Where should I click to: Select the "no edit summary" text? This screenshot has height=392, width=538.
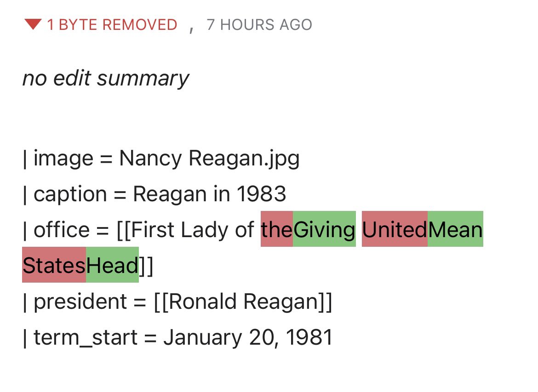click(106, 79)
